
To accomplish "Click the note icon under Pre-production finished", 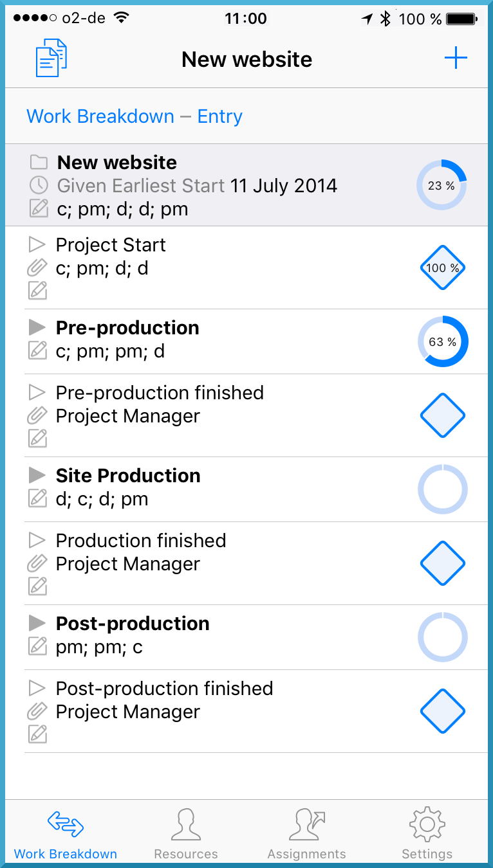I will point(38,439).
